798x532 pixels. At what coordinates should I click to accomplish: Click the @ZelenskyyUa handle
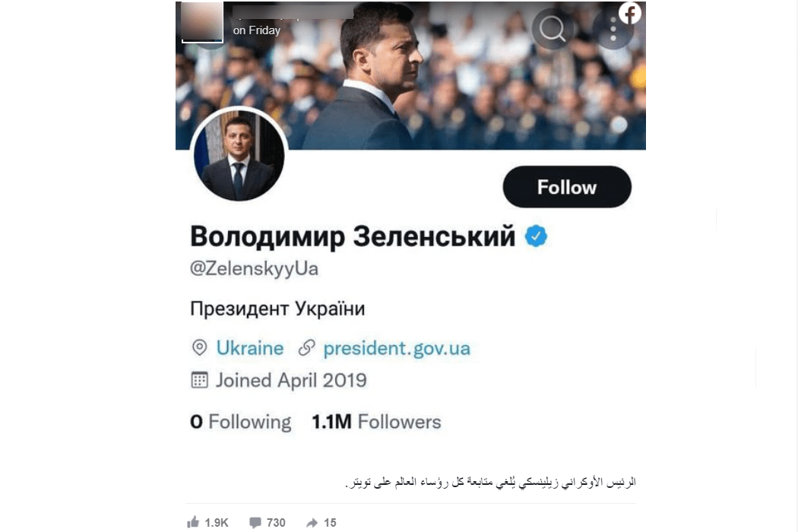tap(254, 269)
